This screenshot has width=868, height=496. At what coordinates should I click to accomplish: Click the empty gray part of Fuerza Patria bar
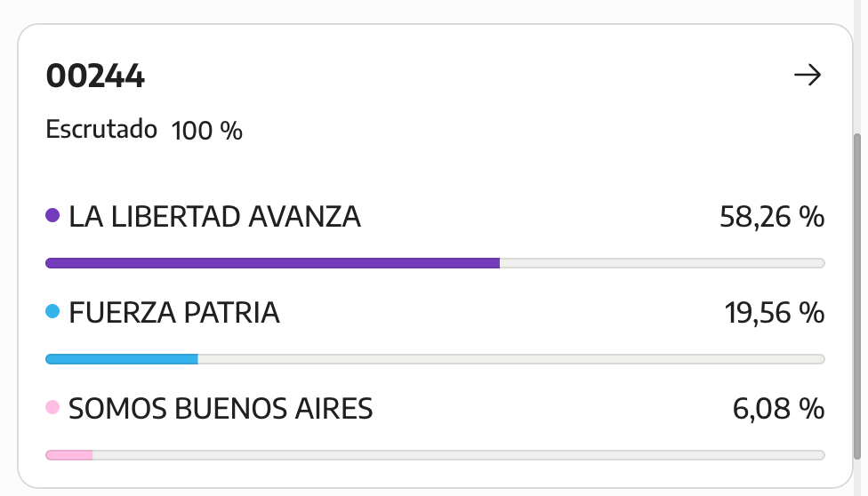click(x=511, y=359)
